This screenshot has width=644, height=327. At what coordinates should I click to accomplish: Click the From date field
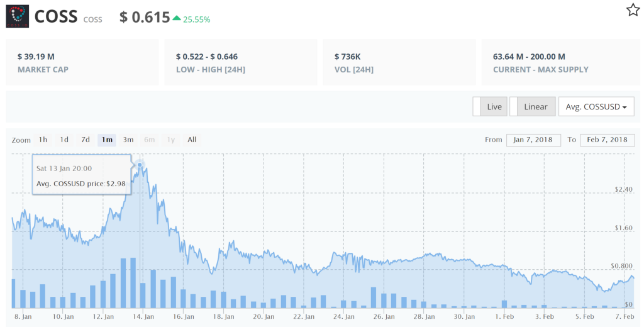(x=533, y=140)
